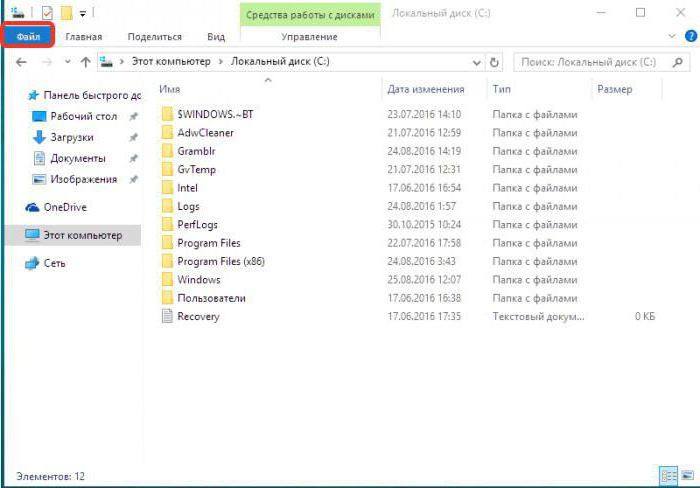The width and height of the screenshot is (700, 488).
Task: Select Этот компьютер in navigation pane
Action: click(81, 235)
